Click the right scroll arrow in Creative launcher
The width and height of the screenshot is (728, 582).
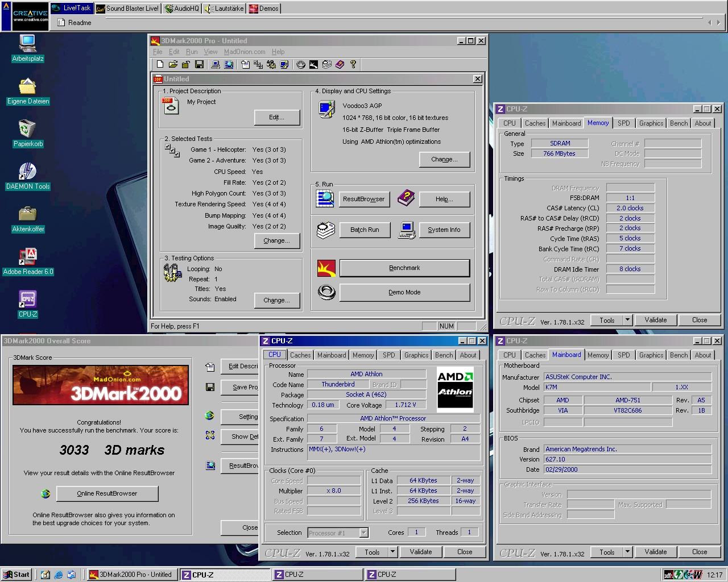click(x=718, y=23)
